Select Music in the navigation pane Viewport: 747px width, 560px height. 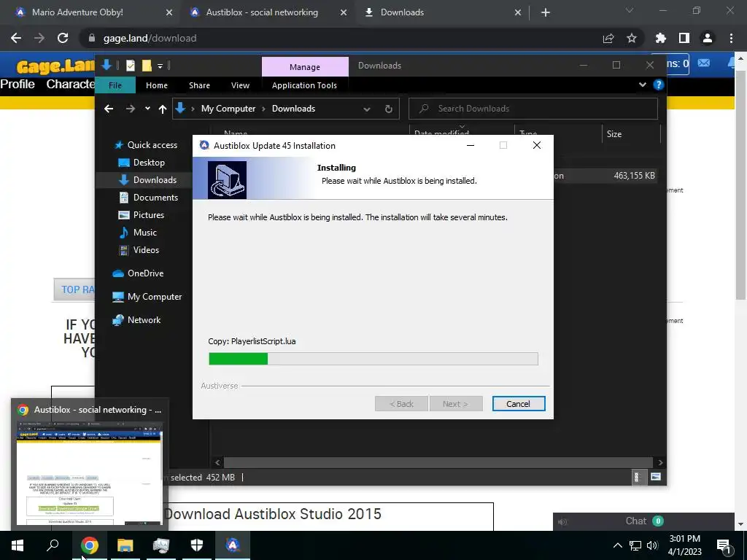(x=138, y=233)
